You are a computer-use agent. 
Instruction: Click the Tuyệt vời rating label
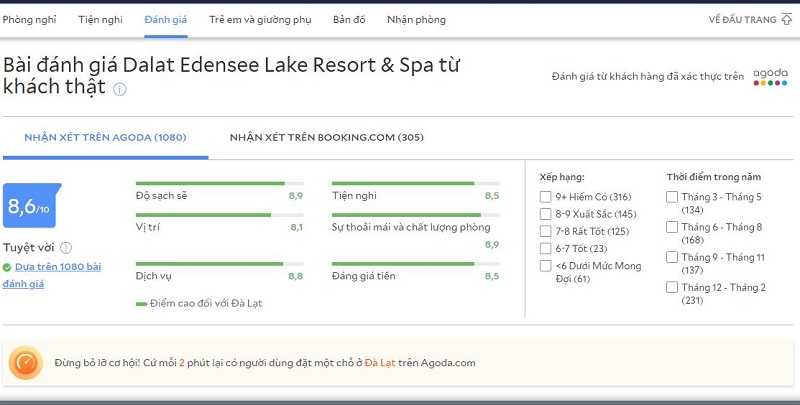(x=29, y=248)
